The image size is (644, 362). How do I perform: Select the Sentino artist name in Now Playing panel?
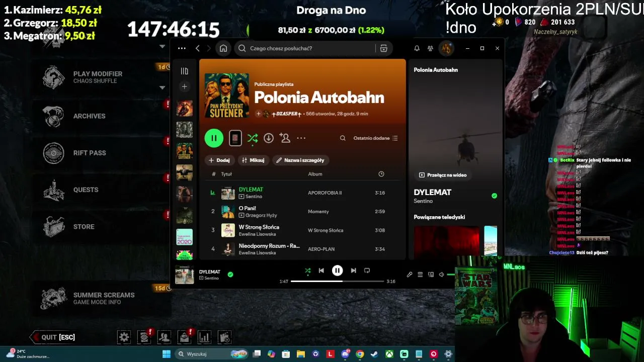pos(423,201)
